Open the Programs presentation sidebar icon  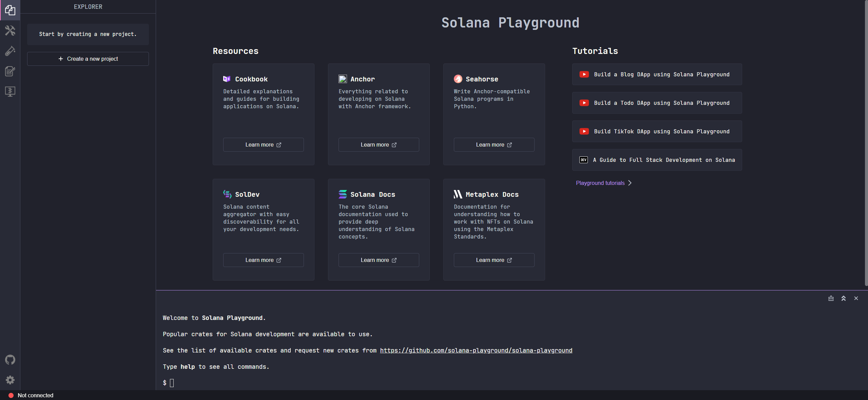10,92
